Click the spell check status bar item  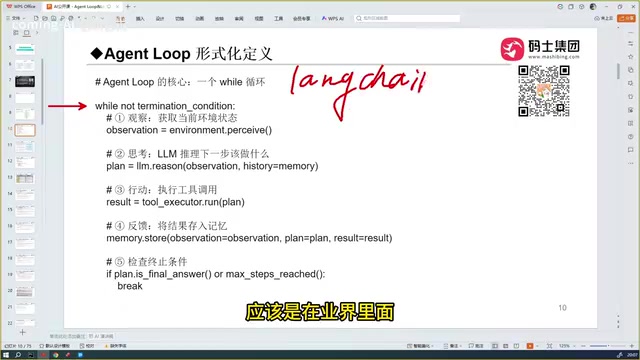[x=87, y=346]
